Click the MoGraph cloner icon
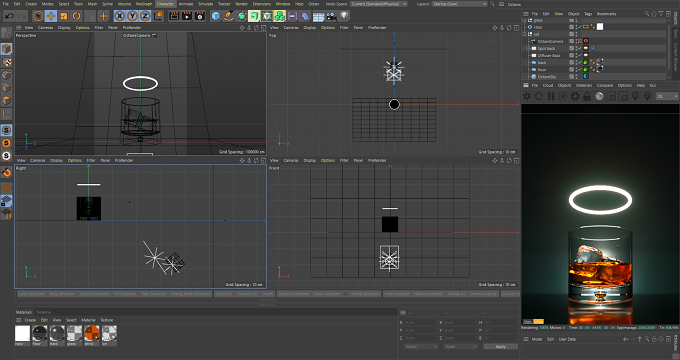The width and height of the screenshot is (680, 360). 280,16
